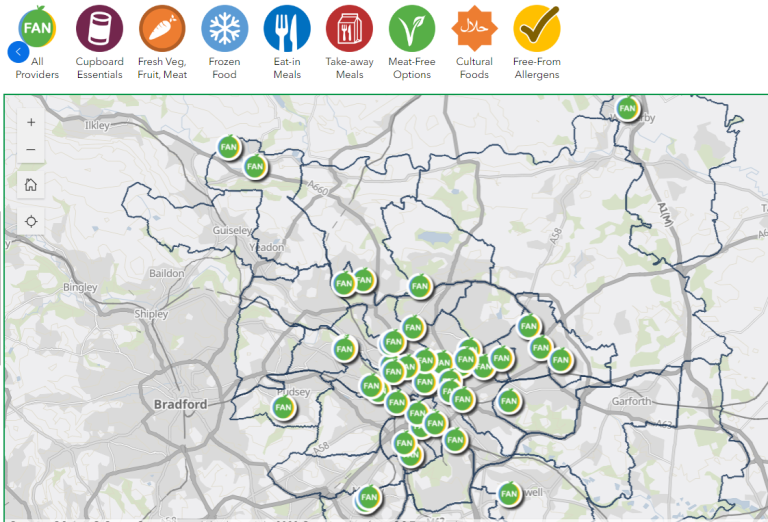This screenshot has width=768, height=522.
Task: Select the All Providers FAN filter icon
Action: (x=37, y=27)
